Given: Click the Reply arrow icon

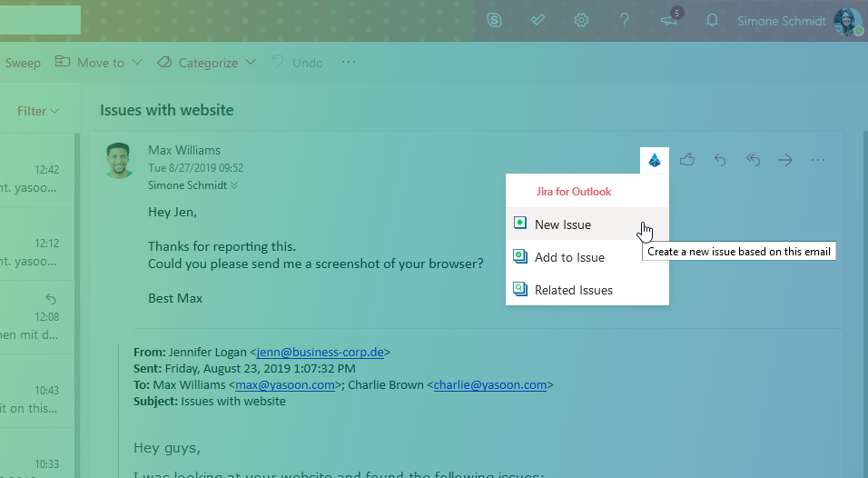Looking at the screenshot, I should coord(720,160).
